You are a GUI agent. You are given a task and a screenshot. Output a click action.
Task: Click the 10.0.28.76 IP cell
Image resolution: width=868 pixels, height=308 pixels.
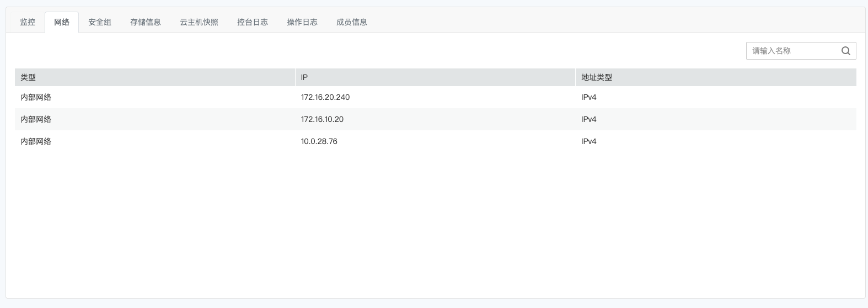319,141
